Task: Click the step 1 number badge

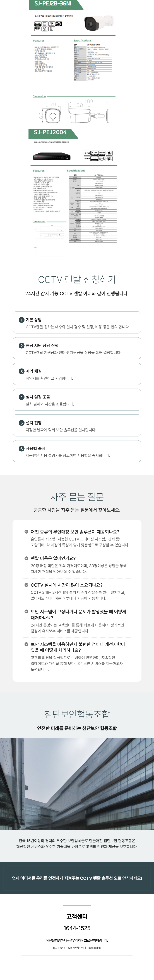Action: click(x=22, y=320)
